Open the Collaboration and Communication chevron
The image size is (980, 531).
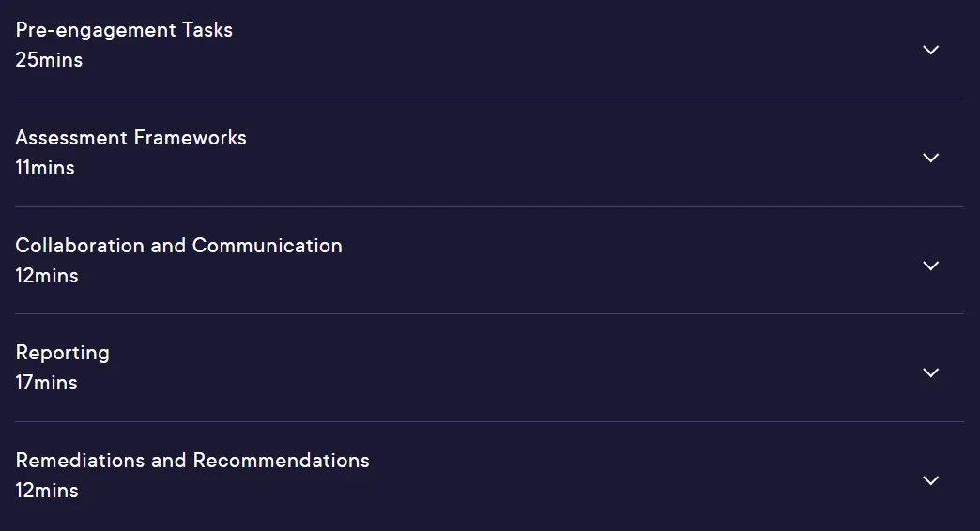coord(930,266)
